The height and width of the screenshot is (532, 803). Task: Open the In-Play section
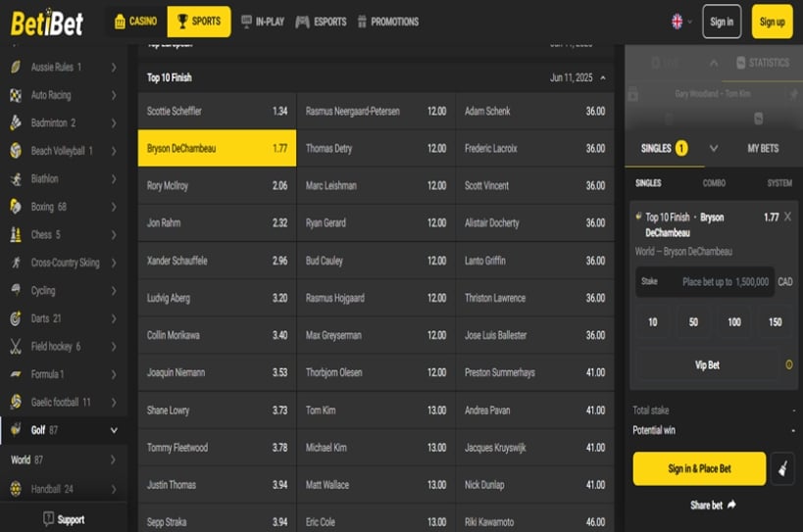tap(263, 22)
